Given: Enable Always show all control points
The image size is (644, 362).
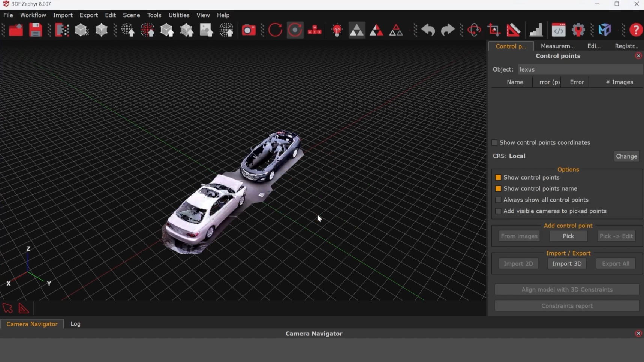Looking at the screenshot, I should 498,200.
